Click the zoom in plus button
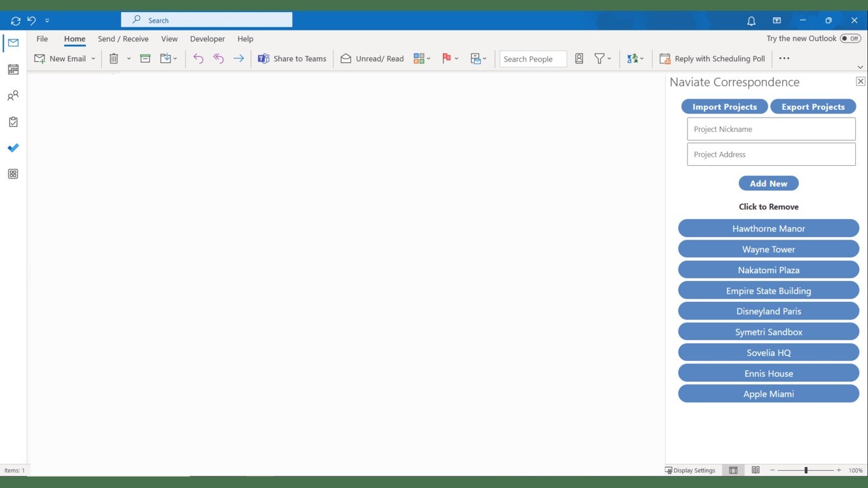Viewport: 868px width, 488px height. [x=839, y=470]
